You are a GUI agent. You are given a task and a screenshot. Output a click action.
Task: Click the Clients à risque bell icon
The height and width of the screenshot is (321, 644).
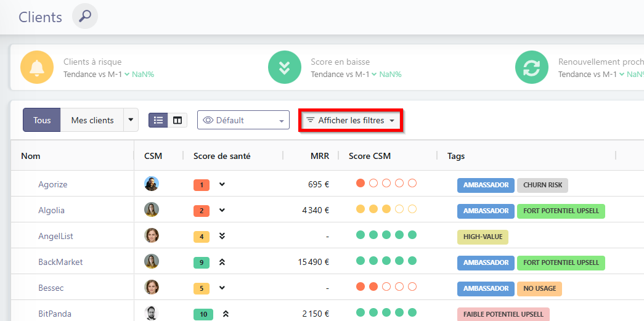coord(37,67)
